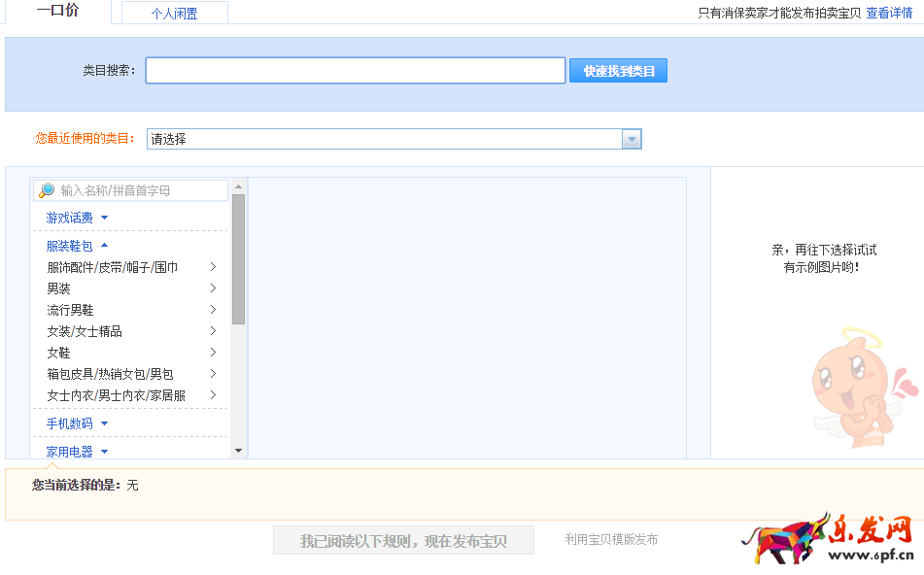Select the 一口价 tab
Image resolution: width=924 pixels, height=575 pixels.
pyautogui.click(x=58, y=11)
